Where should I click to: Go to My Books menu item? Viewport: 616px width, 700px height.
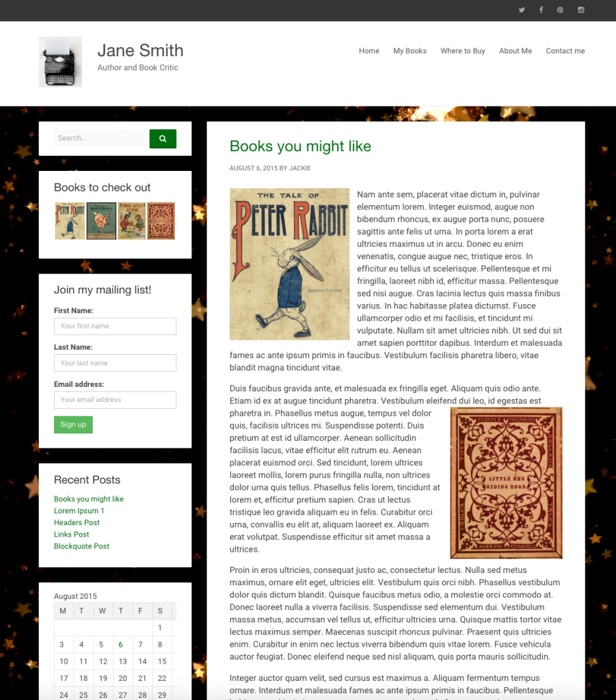coord(410,51)
